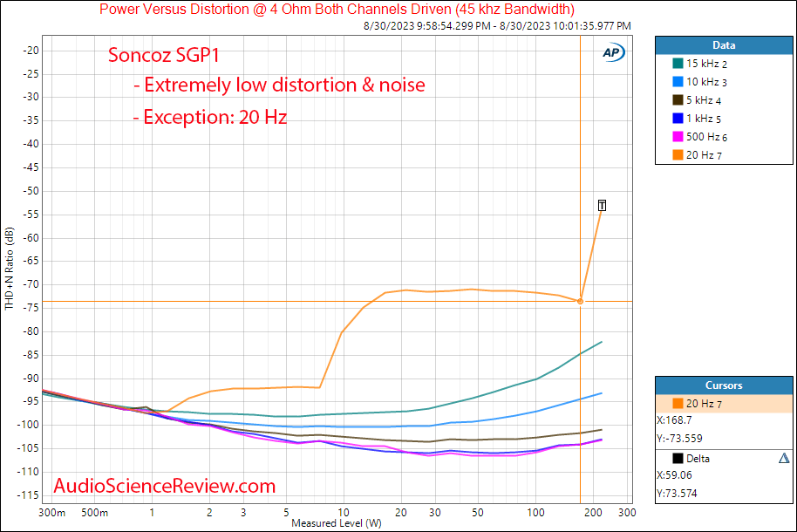Click the delta value "Y:73.574"

(677, 494)
